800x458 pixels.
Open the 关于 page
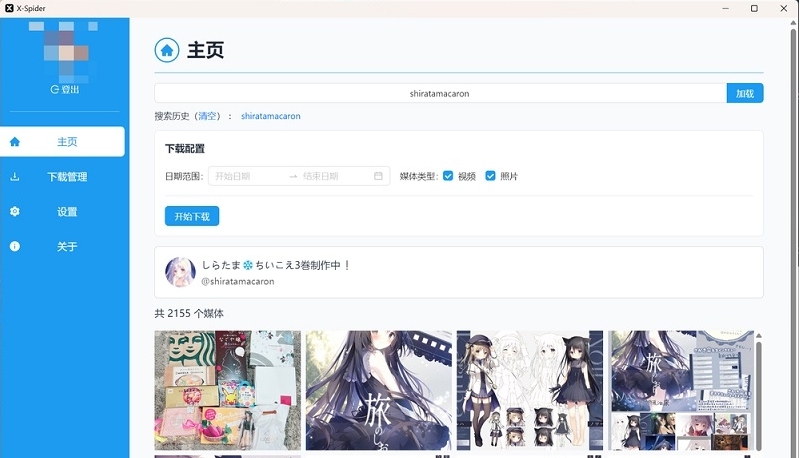(62, 246)
